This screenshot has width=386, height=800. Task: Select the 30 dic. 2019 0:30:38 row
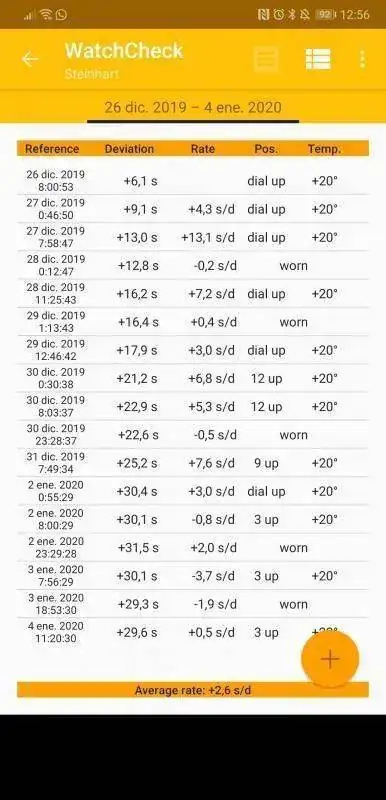(193, 378)
